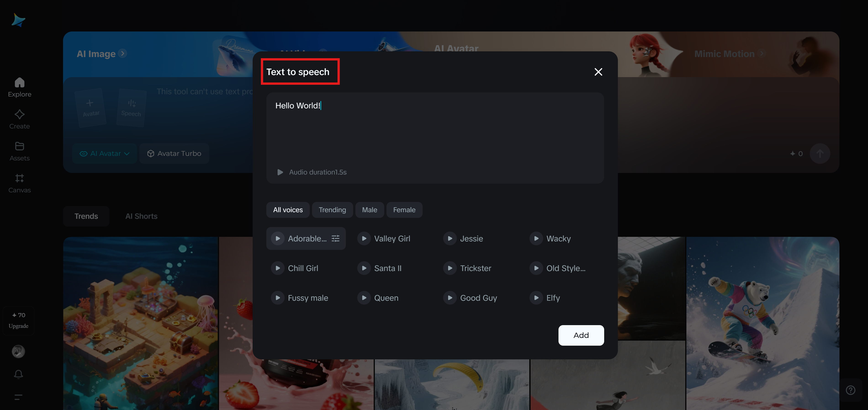This screenshot has width=868, height=410.
Task: Click the Add button
Action: point(581,335)
